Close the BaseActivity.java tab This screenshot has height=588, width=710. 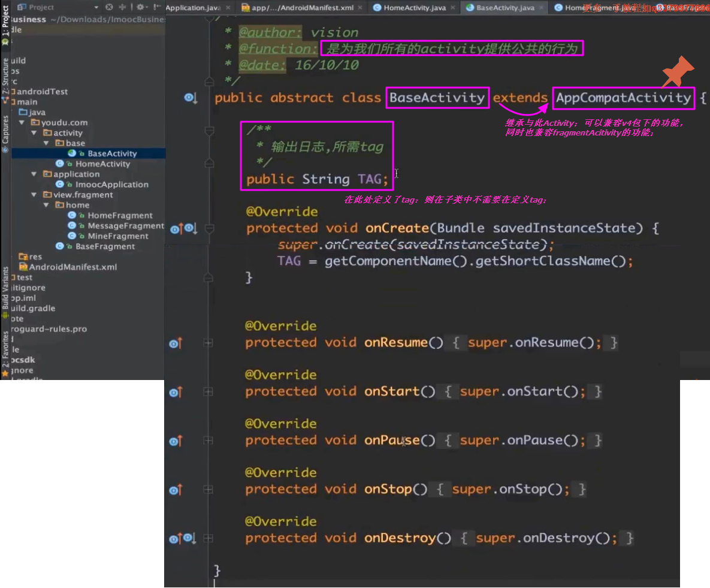coord(542,8)
